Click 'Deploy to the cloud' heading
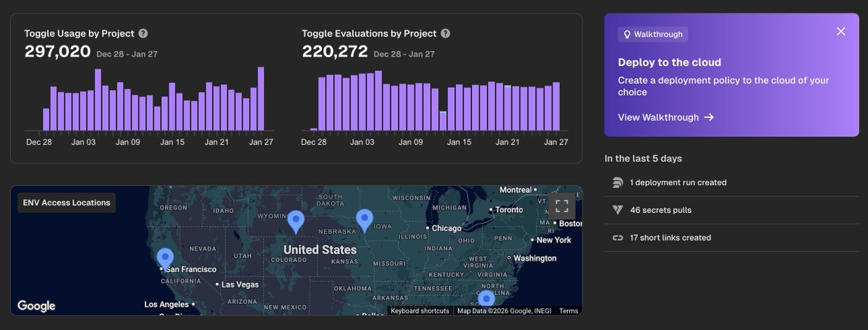Screen dimensions: 868x330 coord(670,62)
